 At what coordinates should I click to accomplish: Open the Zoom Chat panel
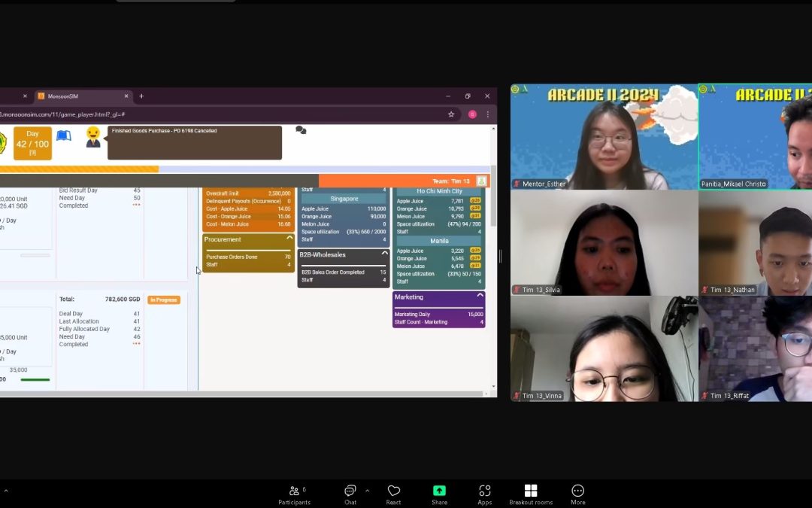[350, 494]
